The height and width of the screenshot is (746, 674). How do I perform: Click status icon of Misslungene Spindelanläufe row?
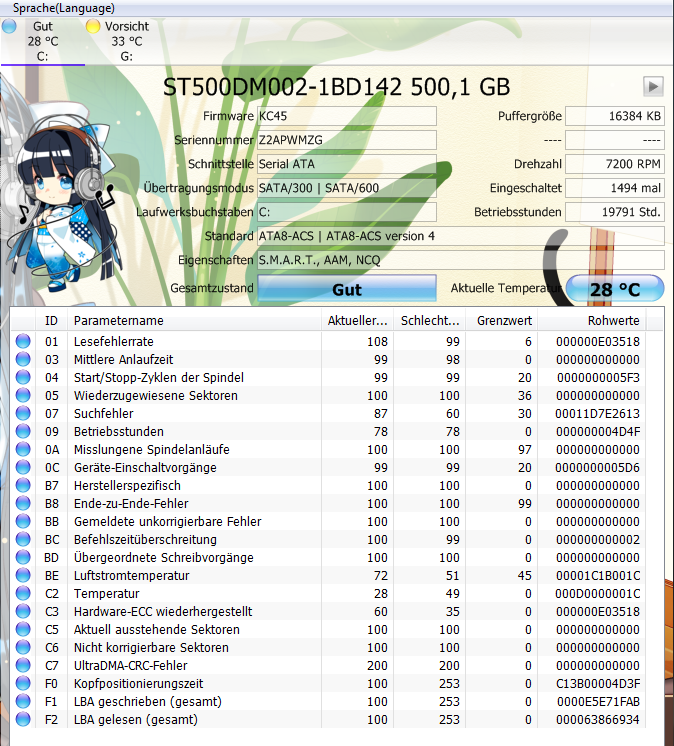pyautogui.click(x=23, y=449)
